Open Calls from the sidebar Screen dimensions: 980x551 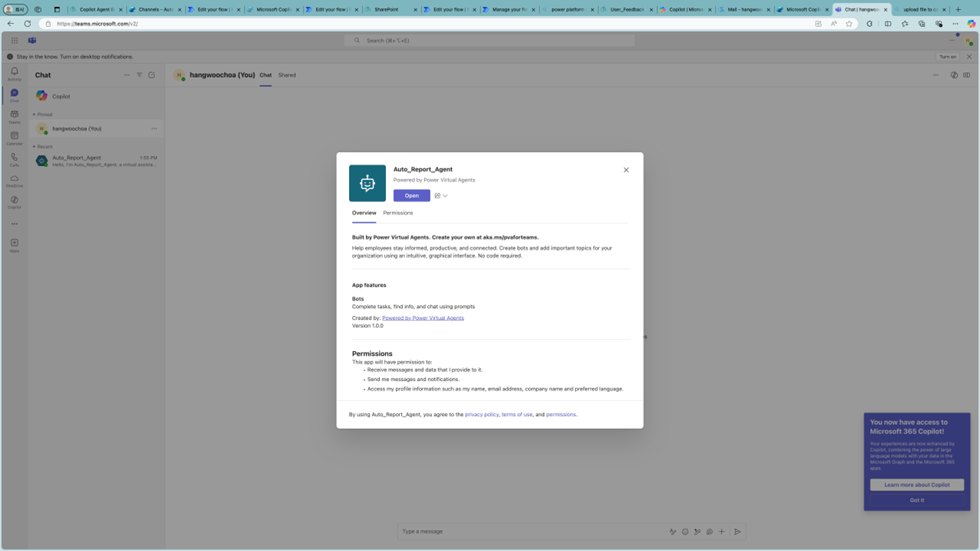[x=14, y=160]
